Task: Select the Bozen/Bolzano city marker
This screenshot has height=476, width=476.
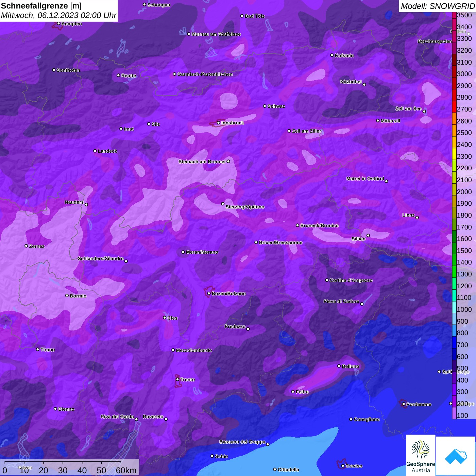Action: [x=209, y=293]
